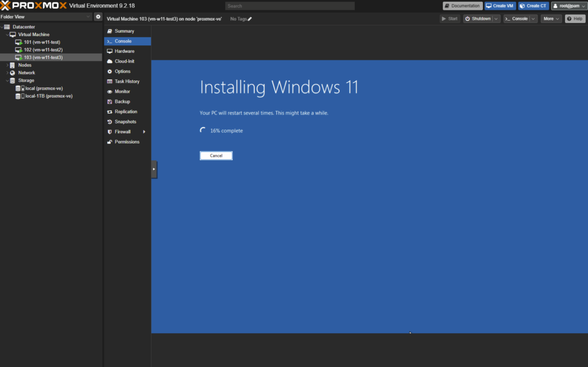Screen dimensions: 588x367
Task: Open the Monitor eye icon entry
Action: coord(110,91)
